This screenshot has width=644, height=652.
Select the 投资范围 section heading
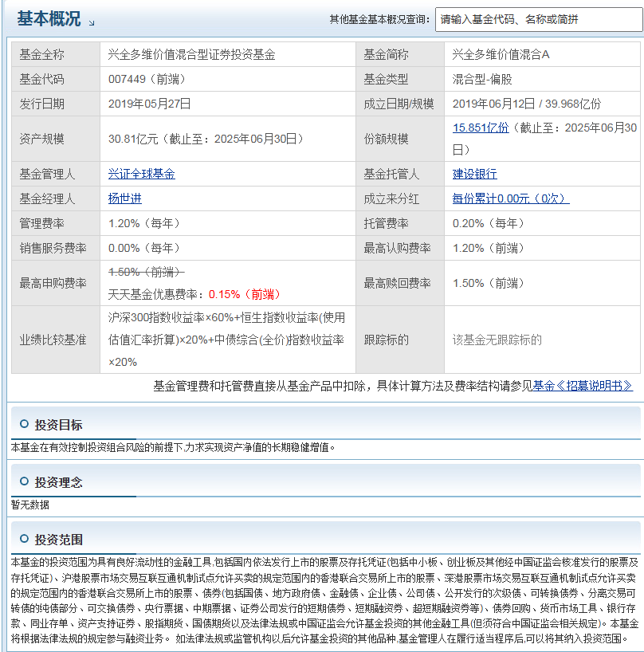[59, 540]
